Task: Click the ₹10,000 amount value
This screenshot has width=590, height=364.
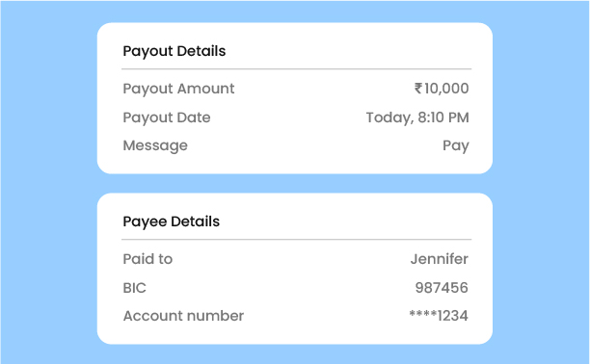Action: pos(442,89)
